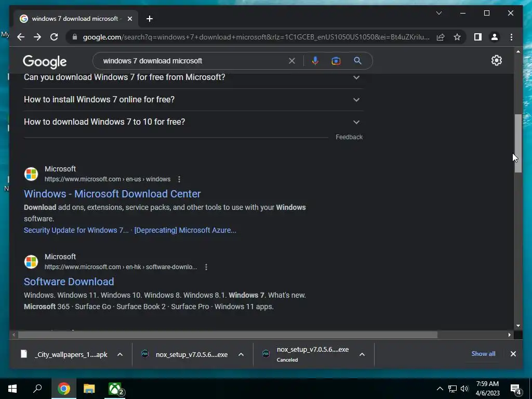
Task: Go back to the previous page
Action: (21, 37)
